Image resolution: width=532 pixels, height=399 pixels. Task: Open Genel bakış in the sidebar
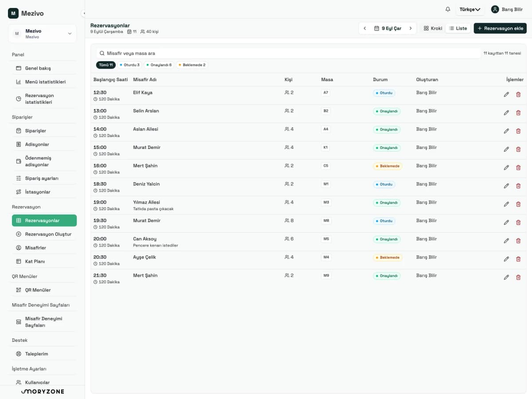pyautogui.click(x=44, y=68)
